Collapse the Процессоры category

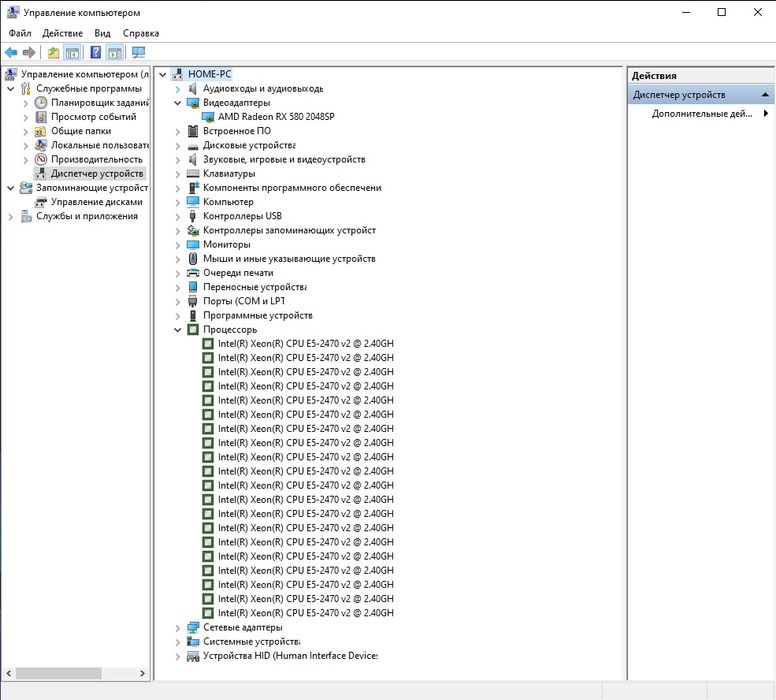click(178, 330)
